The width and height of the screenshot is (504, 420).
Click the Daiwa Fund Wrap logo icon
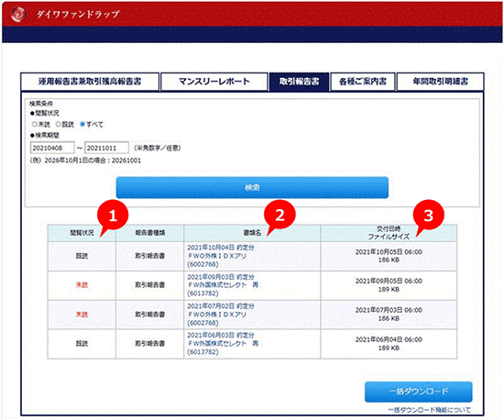coord(18,14)
